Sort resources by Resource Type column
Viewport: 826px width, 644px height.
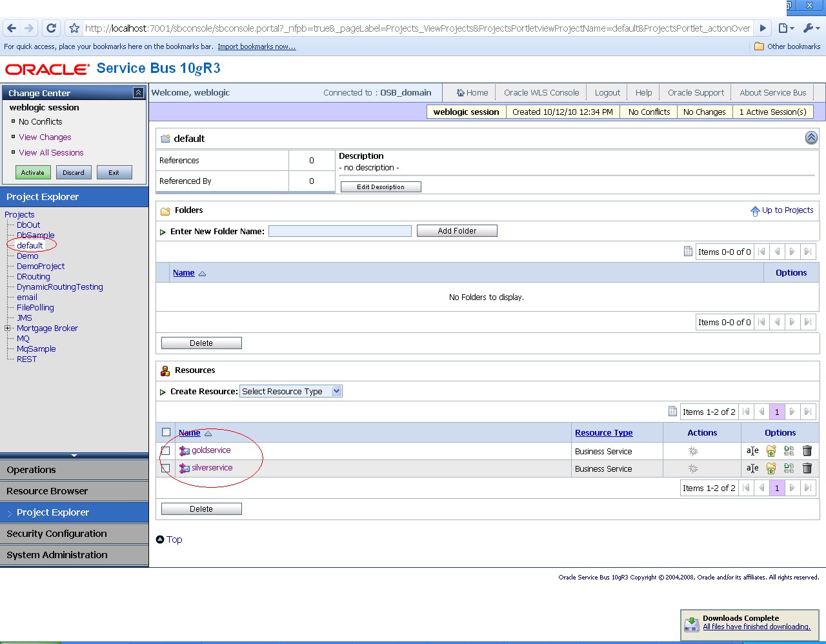click(604, 433)
